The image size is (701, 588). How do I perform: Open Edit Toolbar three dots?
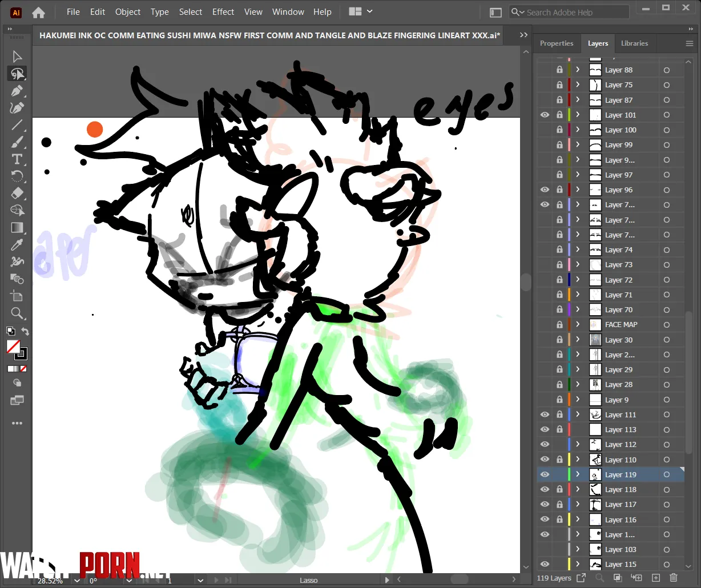pyautogui.click(x=17, y=423)
